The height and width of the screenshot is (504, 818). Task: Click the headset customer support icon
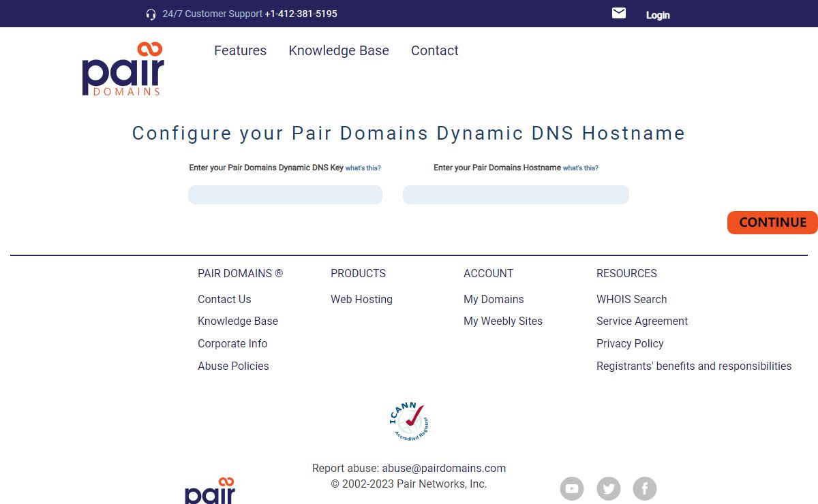(151, 14)
